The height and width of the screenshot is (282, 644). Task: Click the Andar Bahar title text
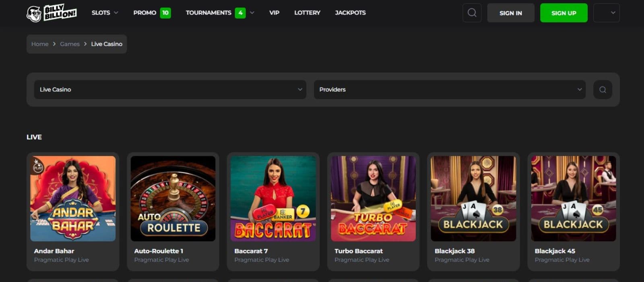[x=54, y=251]
